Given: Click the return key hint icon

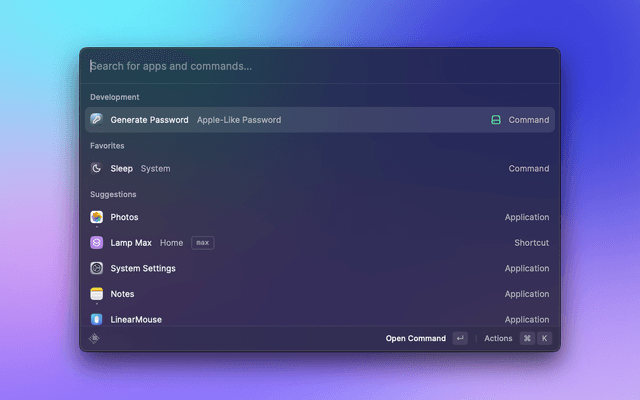Looking at the screenshot, I should (460, 339).
